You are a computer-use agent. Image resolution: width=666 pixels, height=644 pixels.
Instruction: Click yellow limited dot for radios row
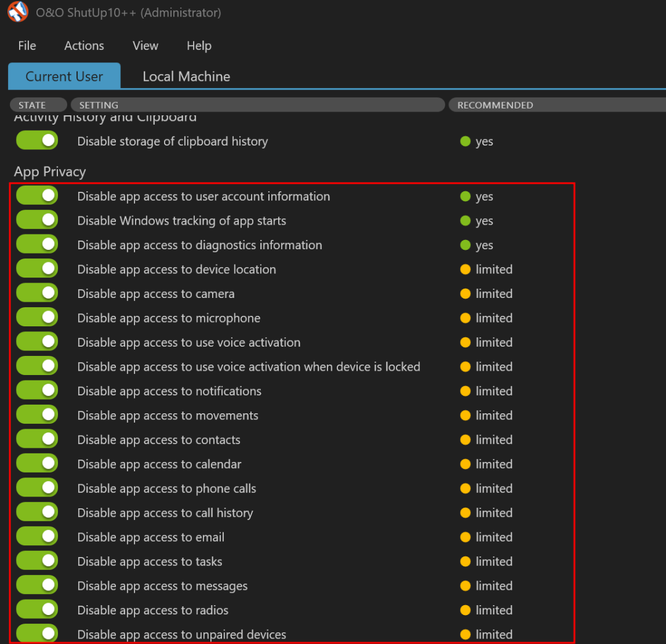pyautogui.click(x=465, y=610)
